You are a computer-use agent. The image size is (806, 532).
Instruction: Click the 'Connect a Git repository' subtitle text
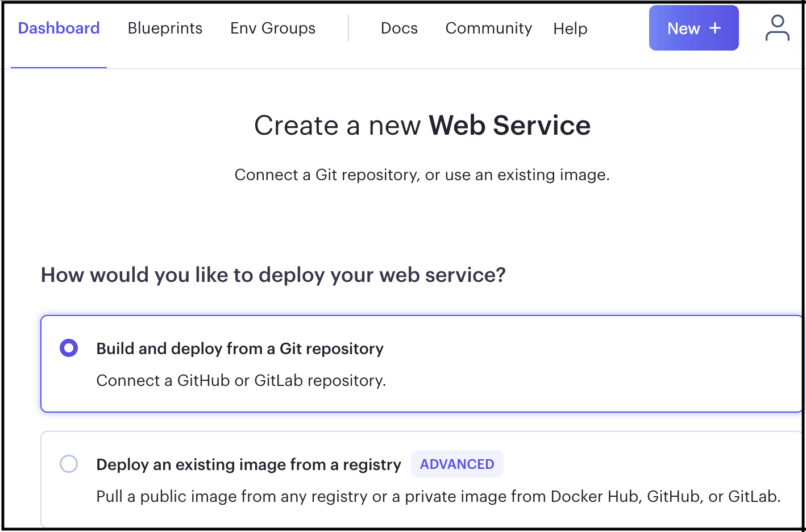(x=422, y=175)
